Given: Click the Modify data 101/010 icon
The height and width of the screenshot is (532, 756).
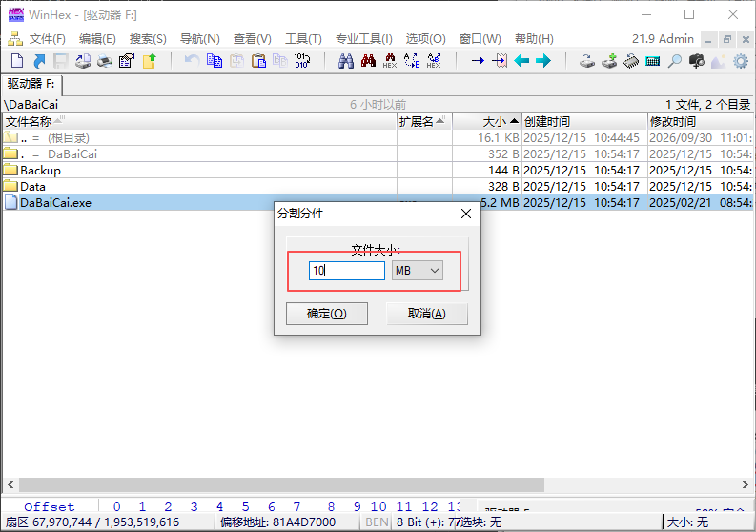Looking at the screenshot, I should (x=302, y=61).
